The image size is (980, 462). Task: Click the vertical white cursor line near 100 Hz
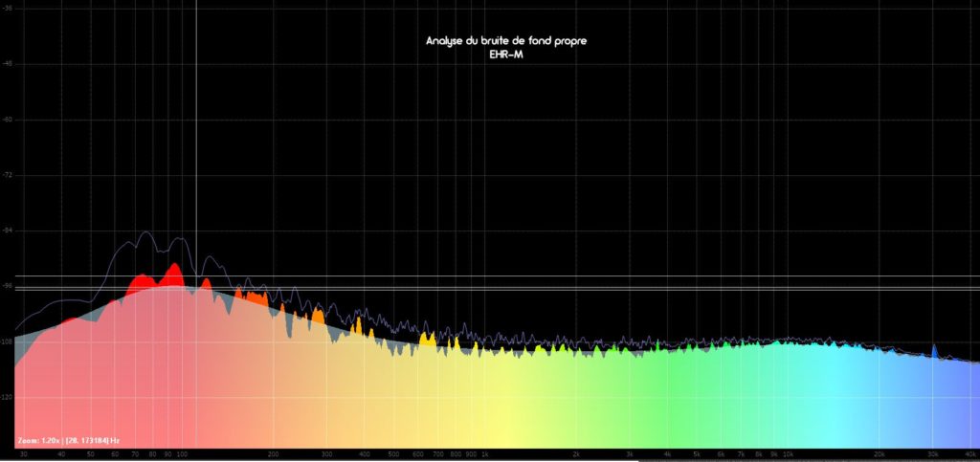click(196, 143)
